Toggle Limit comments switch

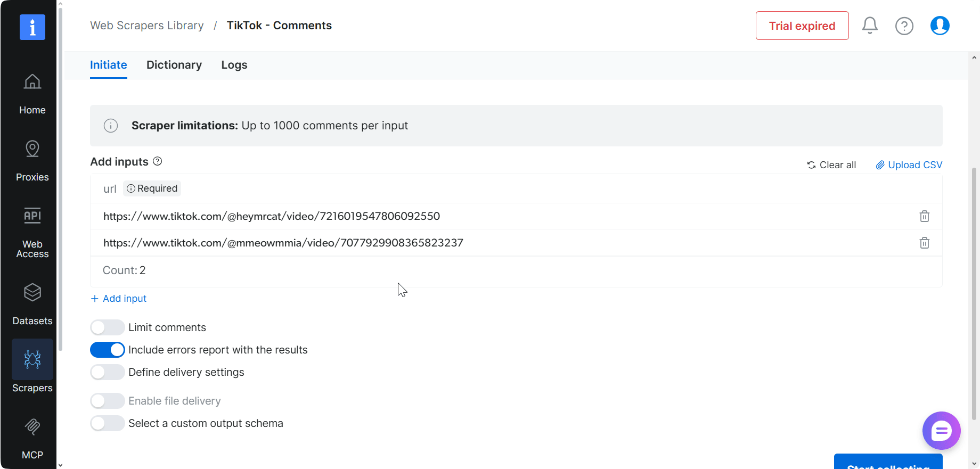point(108,327)
